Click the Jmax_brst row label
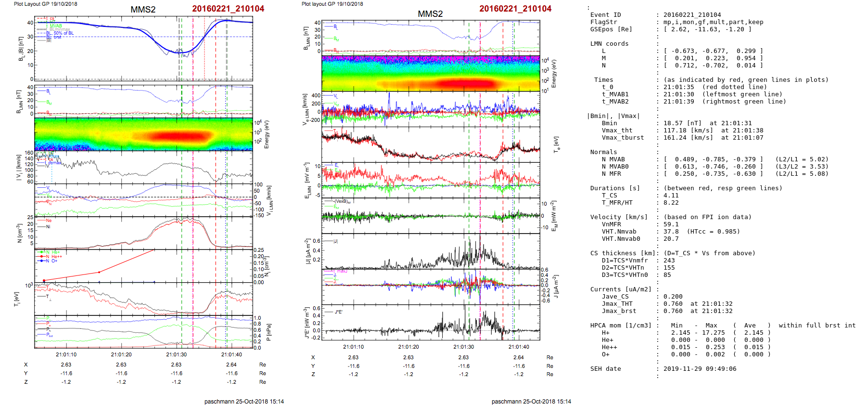This screenshot has height=405, width=868. point(619,311)
